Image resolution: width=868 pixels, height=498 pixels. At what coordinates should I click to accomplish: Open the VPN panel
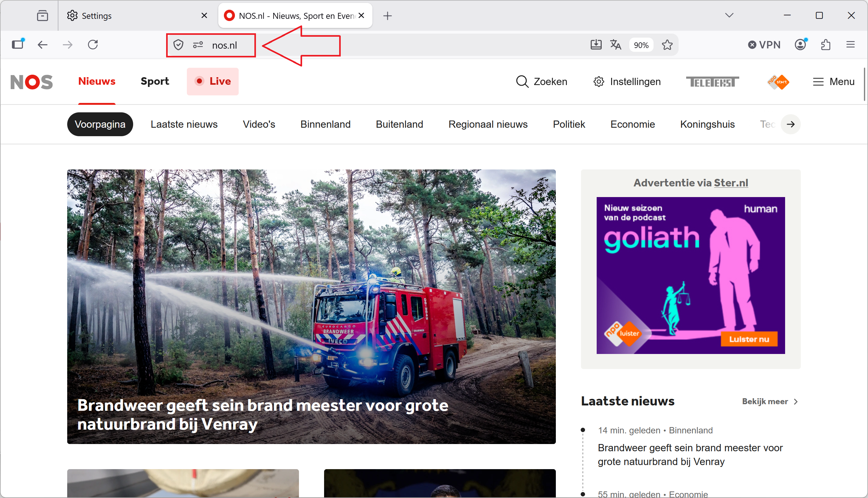[764, 45]
